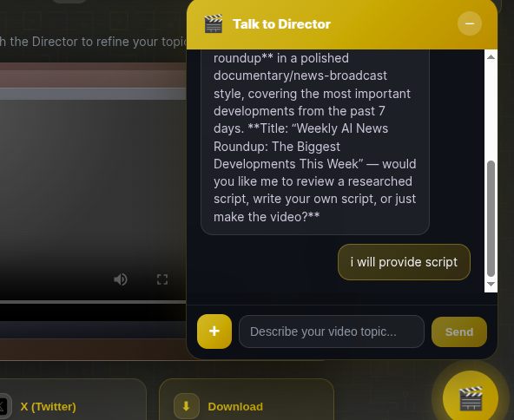Click the chat scrollbar up arrow
The height and width of the screenshot is (420, 514).
click(491, 57)
